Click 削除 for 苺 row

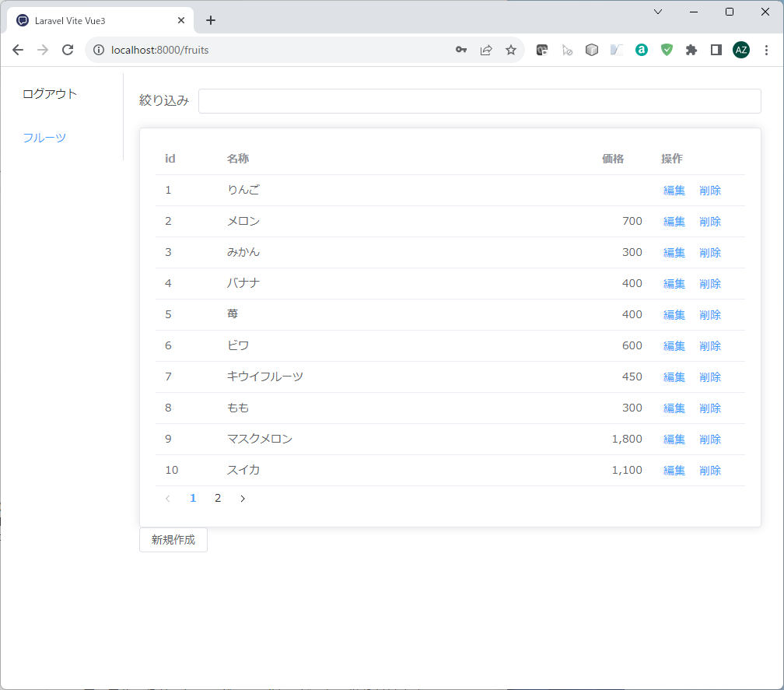click(710, 315)
